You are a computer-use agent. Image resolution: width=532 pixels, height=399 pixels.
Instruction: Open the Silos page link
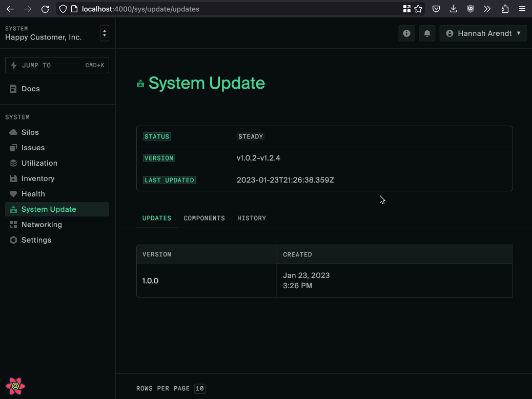[x=57, y=132]
